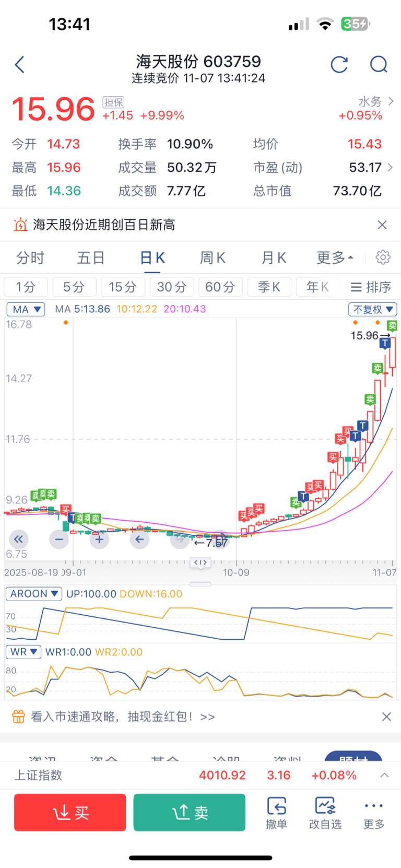Image resolution: width=401 pixels, height=868 pixels.
Task: Expand the 上证指数 index bar chevron
Action: (x=384, y=775)
